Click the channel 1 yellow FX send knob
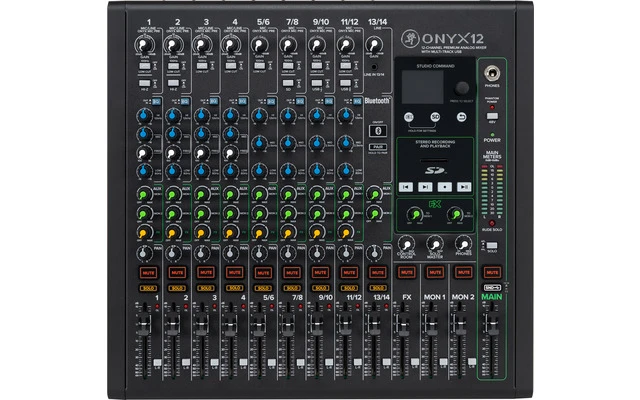Viewport: 640px width, 400px height. click(x=144, y=233)
